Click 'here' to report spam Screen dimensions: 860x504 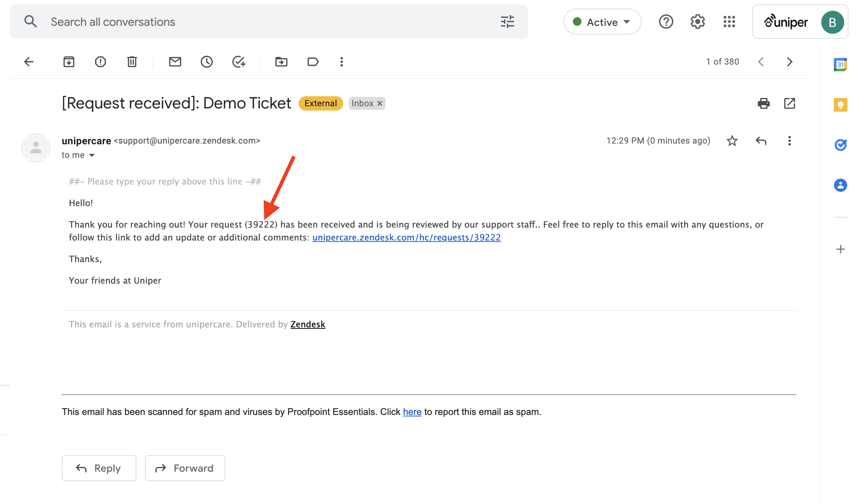pyautogui.click(x=412, y=412)
